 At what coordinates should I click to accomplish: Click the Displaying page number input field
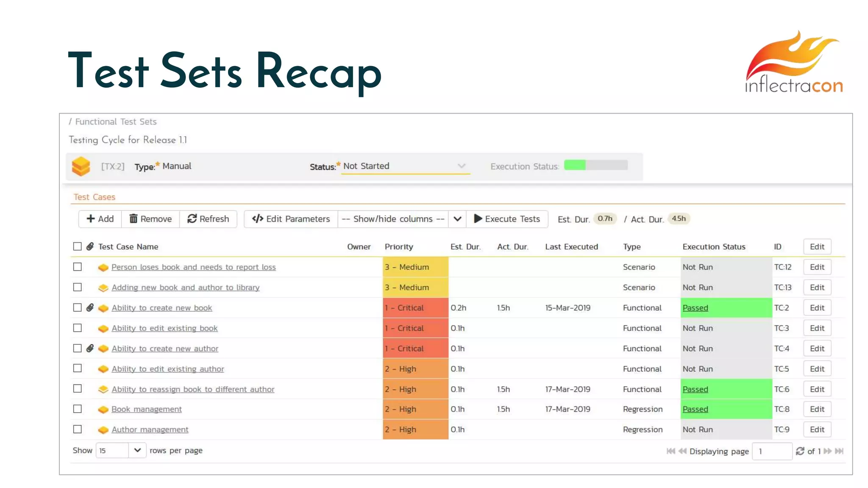(772, 451)
